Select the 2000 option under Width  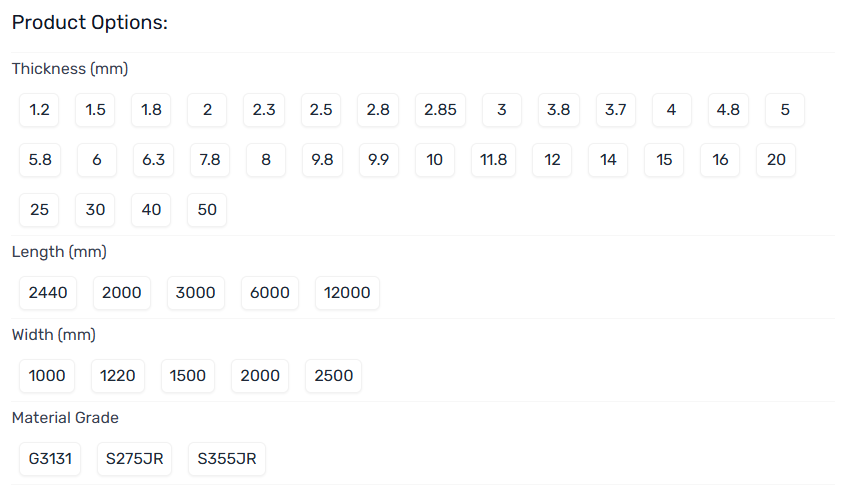pos(260,376)
